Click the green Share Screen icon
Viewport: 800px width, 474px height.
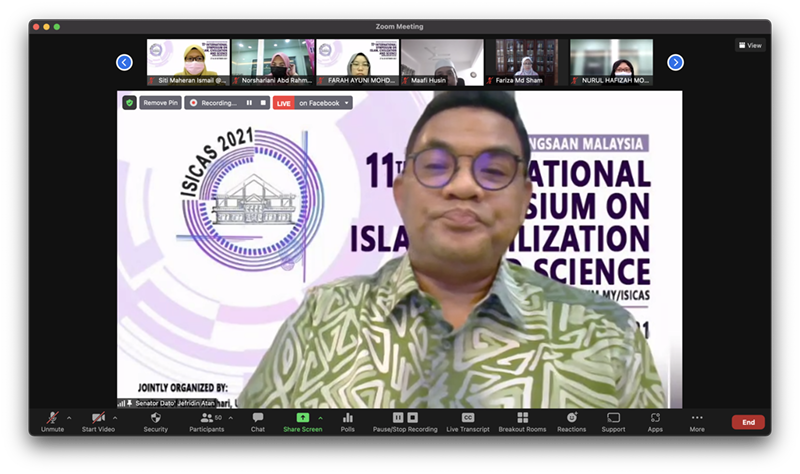pyautogui.click(x=302, y=418)
